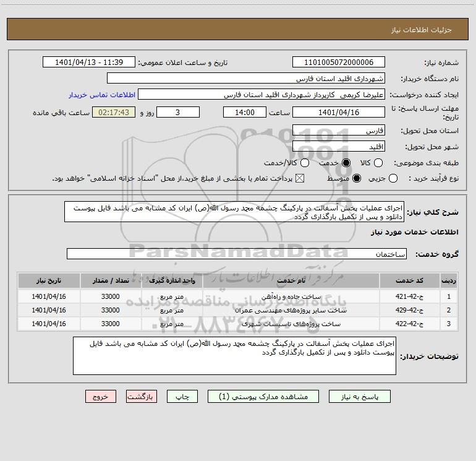Click the delivery province field فارس
The height and width of the screenshot is (461, 476).
pos(339,131)
